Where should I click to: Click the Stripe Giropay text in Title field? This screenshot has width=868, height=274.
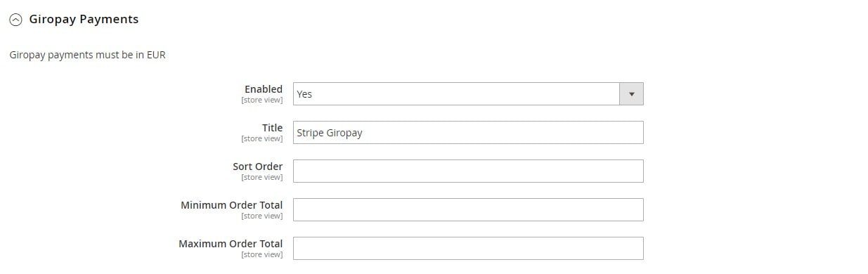[330, 133]
